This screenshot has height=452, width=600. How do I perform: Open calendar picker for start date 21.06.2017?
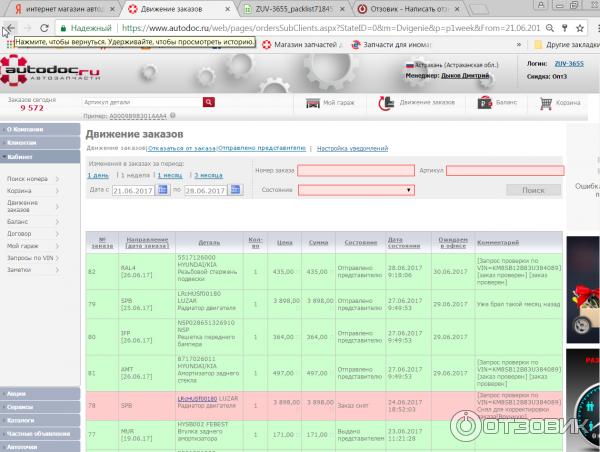(164, 189)
